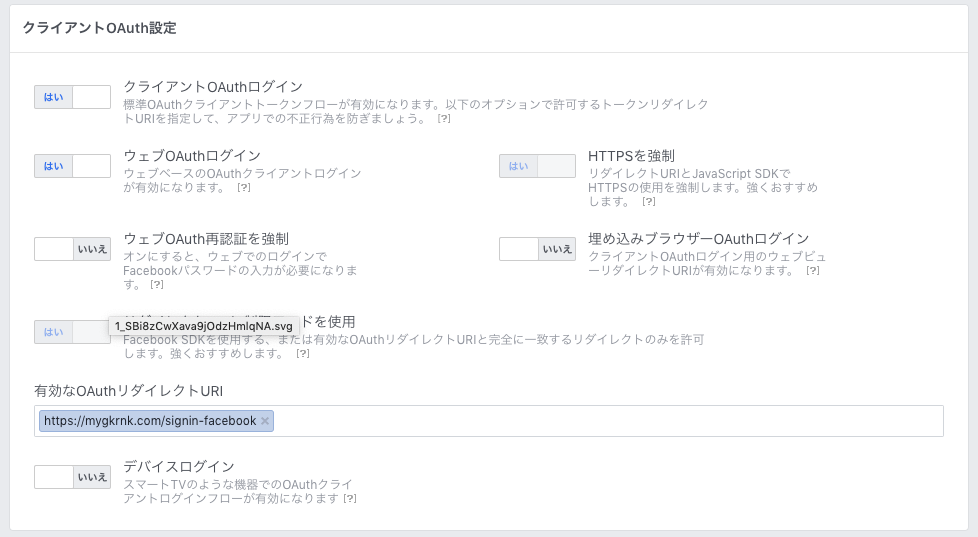Viewport: 978px width, 537px height.
Task: Open the help [?] icon for ウェブOAuthログイン
Action: click(243, 187)
